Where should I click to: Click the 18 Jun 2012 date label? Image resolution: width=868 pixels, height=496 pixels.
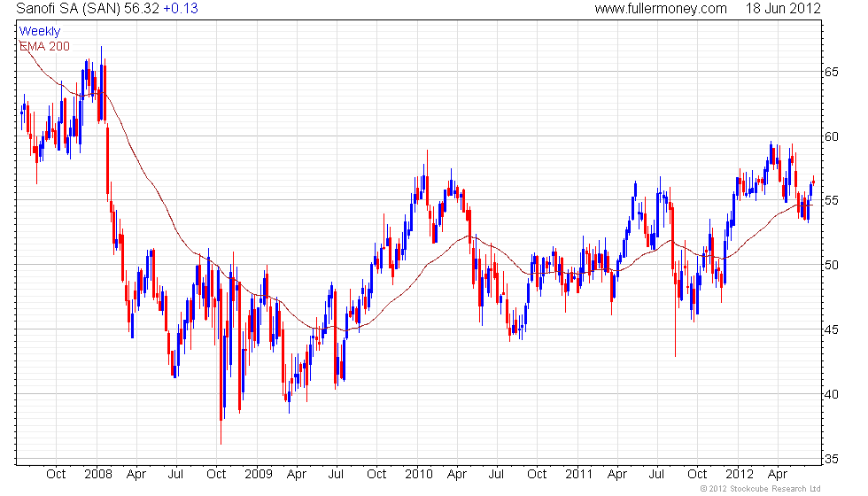coord(783,8)
